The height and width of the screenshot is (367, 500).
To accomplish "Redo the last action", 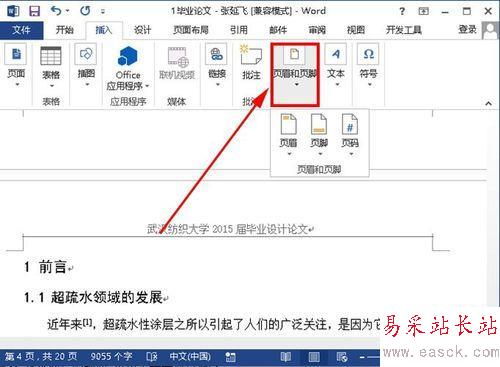I will click(x=85, y=11).
